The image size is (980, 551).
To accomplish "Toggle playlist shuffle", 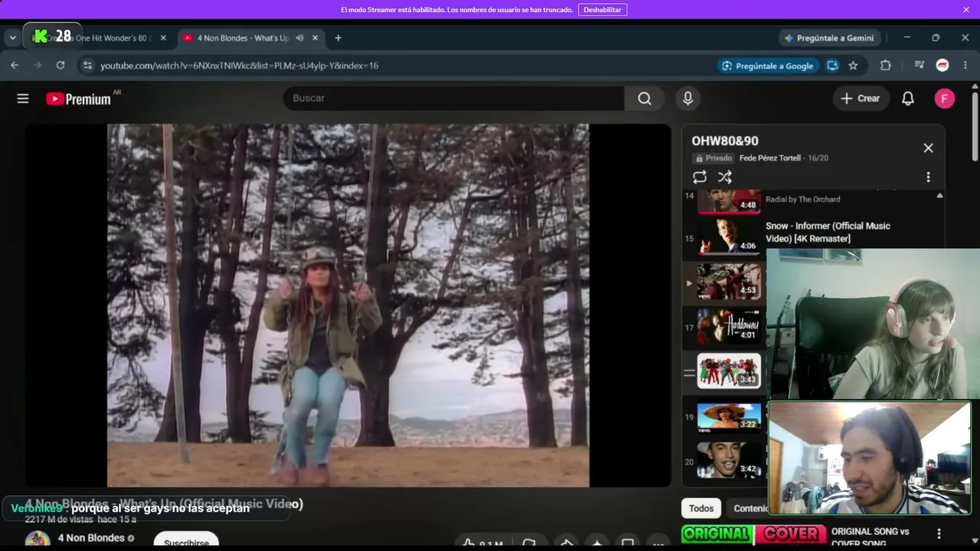I will (x=725, y=178).
